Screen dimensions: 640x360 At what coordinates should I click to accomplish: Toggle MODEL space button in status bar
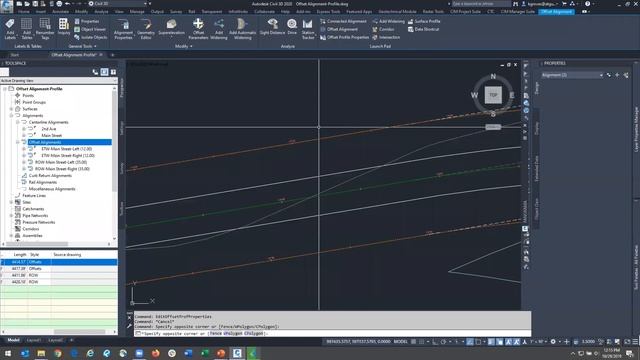(x=400, y=342)
